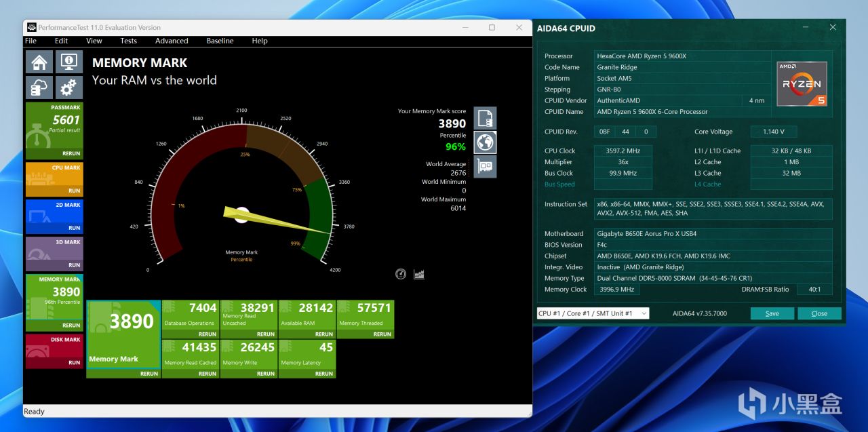Maximize the PerformanceTest window
868x432 pixels.
pos(492,28)
